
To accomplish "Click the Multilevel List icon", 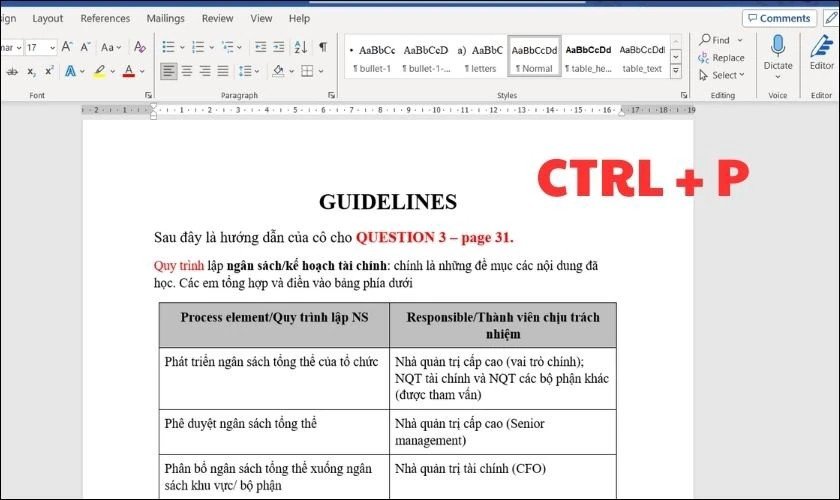I will [x=228, y=47].
